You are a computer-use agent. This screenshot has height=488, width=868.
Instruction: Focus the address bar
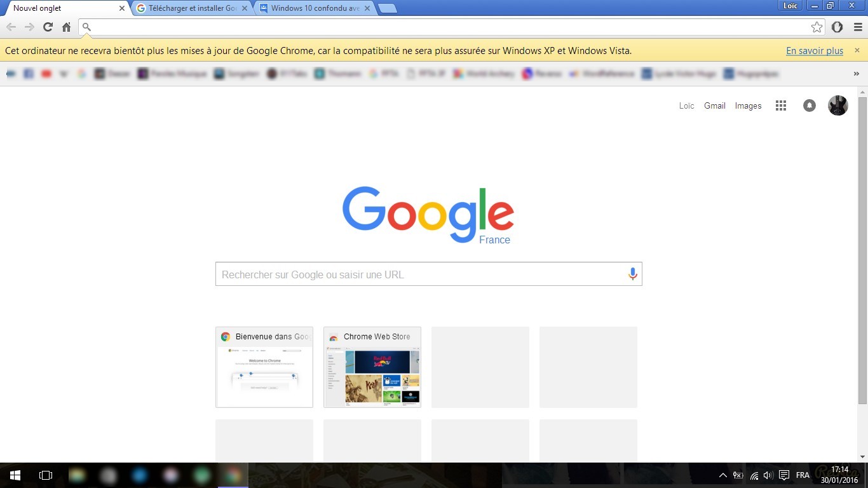pyautogui.click(x=451, y=27)
